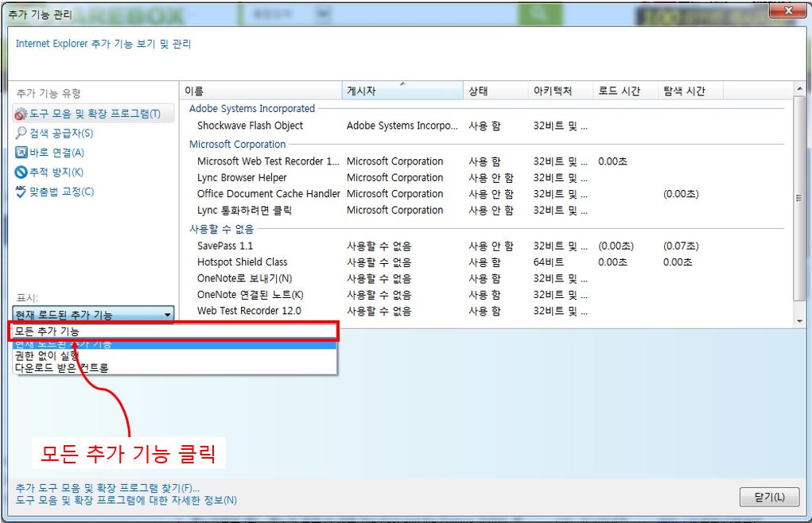Click the tracking protection (추적 방지) icon

(x=21, y=172)
